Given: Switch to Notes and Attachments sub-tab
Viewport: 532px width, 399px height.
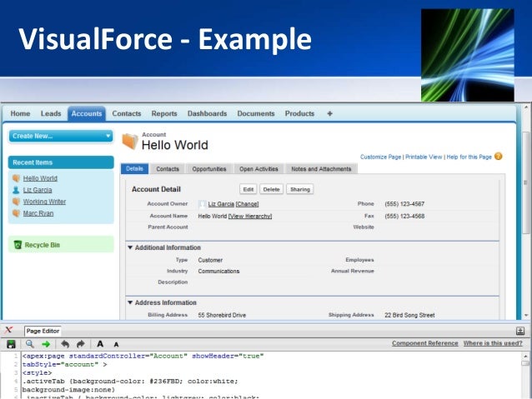Looking at the screenshot, I should tap(321, 169).
